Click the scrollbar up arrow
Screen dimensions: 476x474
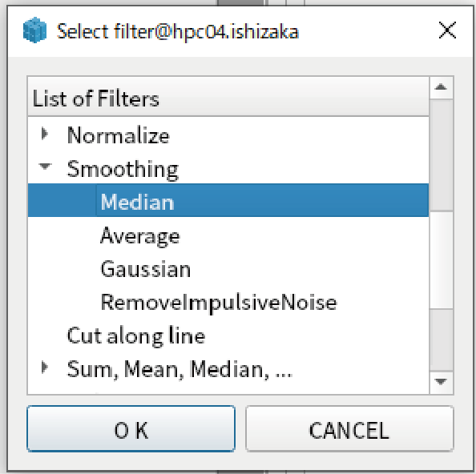tap(442, 87)
